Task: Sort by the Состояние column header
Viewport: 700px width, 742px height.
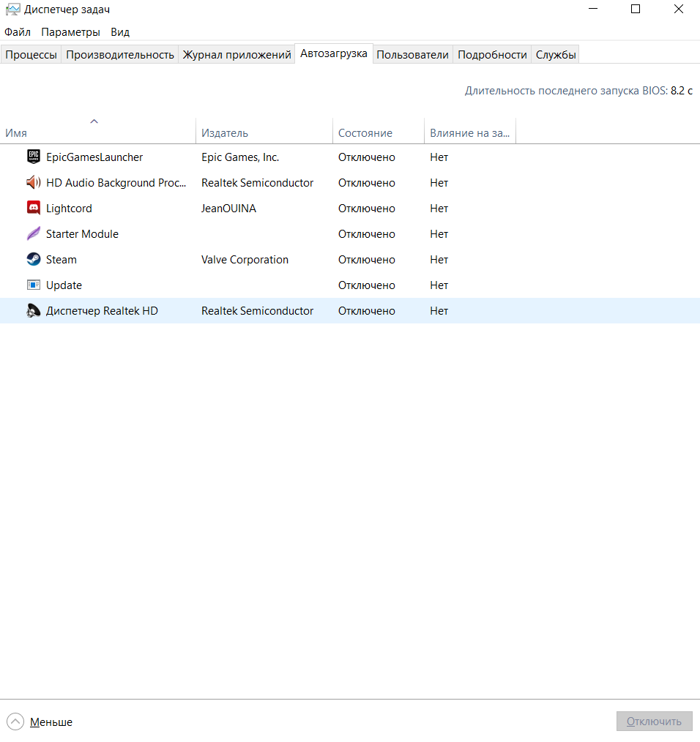Action: [x=379, y=130]
